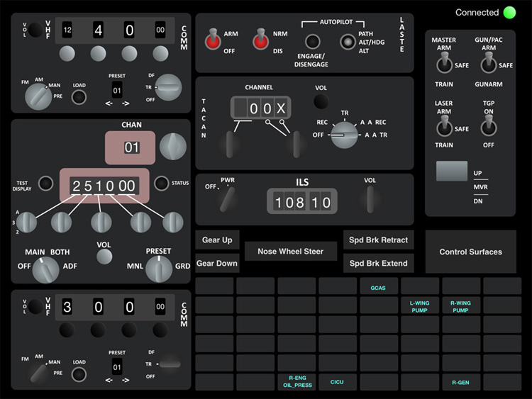This screenshot has height=399, width=532.
Task: Rotate top VHF DF/TR/OFF function knob
Action: tap(168, 87)
